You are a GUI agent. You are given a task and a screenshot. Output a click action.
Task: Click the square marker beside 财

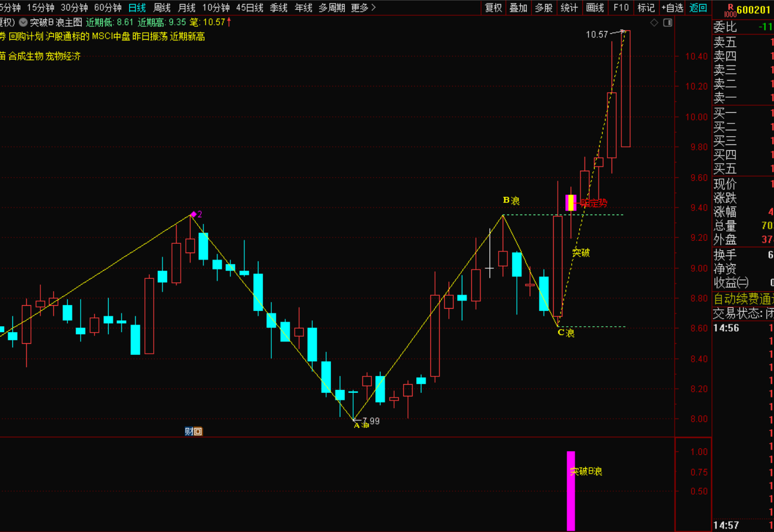click(x=198, y=431)
